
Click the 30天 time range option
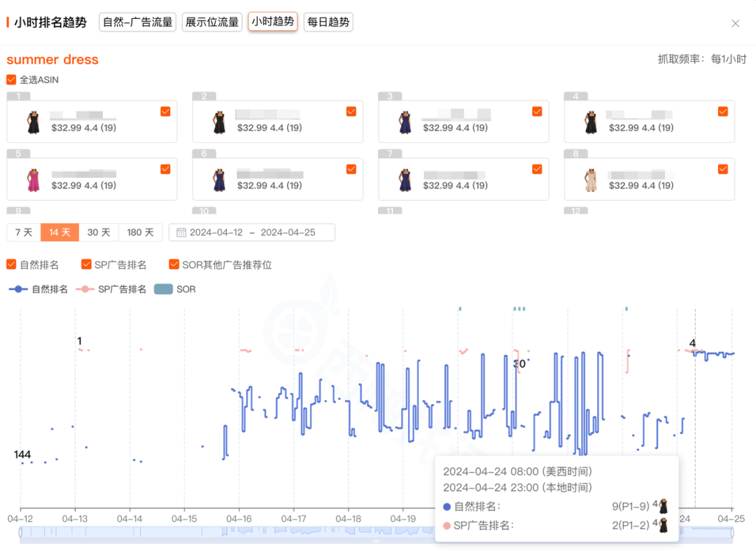(99, 232)
